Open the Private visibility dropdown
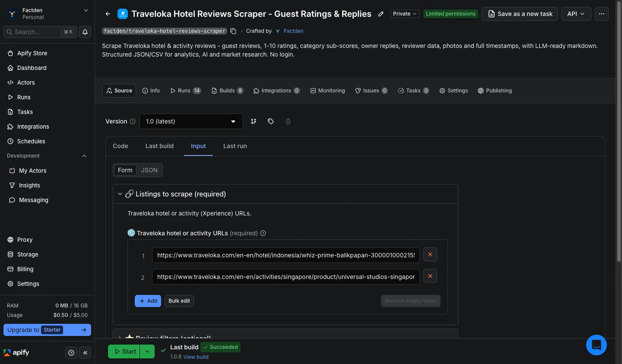The height and width of the screenshot is (364, 622). tap(405, 14)
